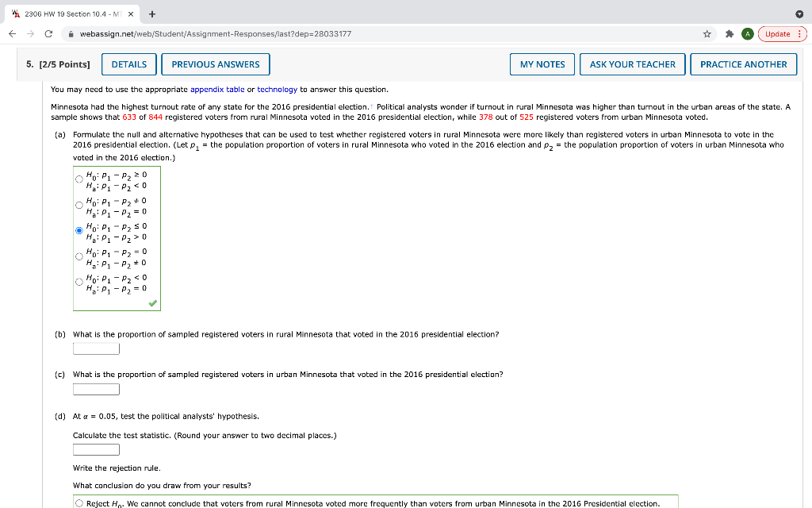Click rural Minnesota proportion answer box
Image resolution: width=812 pixels, height=508 pixels.
tap(96, 349)
